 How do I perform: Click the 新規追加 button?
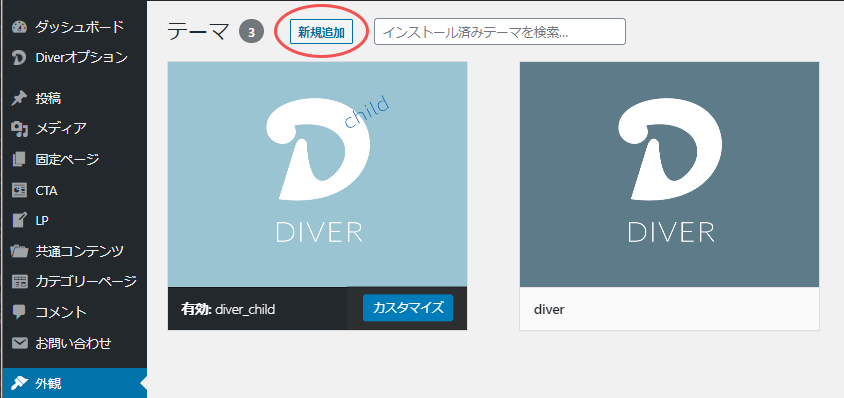pyautogui.click(x=321, y=33)
